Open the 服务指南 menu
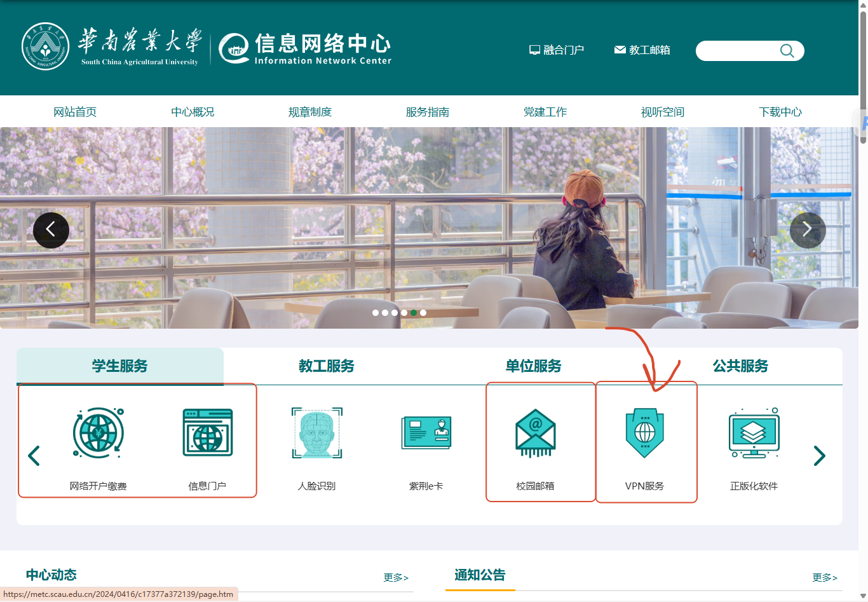The image size is (868, 602). coord(428,112)
